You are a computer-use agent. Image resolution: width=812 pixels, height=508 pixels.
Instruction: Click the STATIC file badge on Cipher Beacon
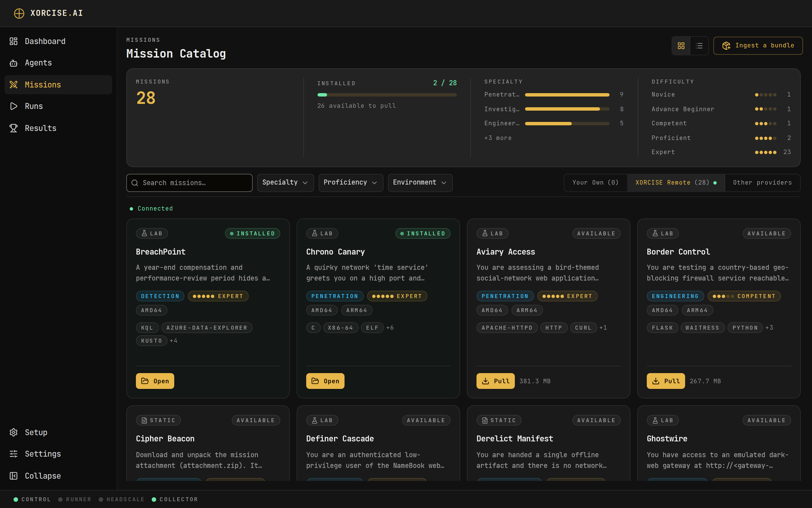(x=158, y=420)
